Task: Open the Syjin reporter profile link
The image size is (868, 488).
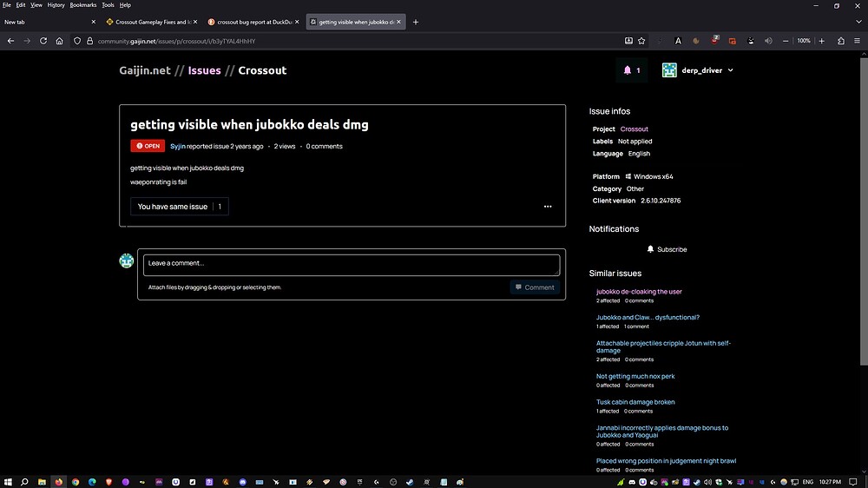Action: [177, 146]
